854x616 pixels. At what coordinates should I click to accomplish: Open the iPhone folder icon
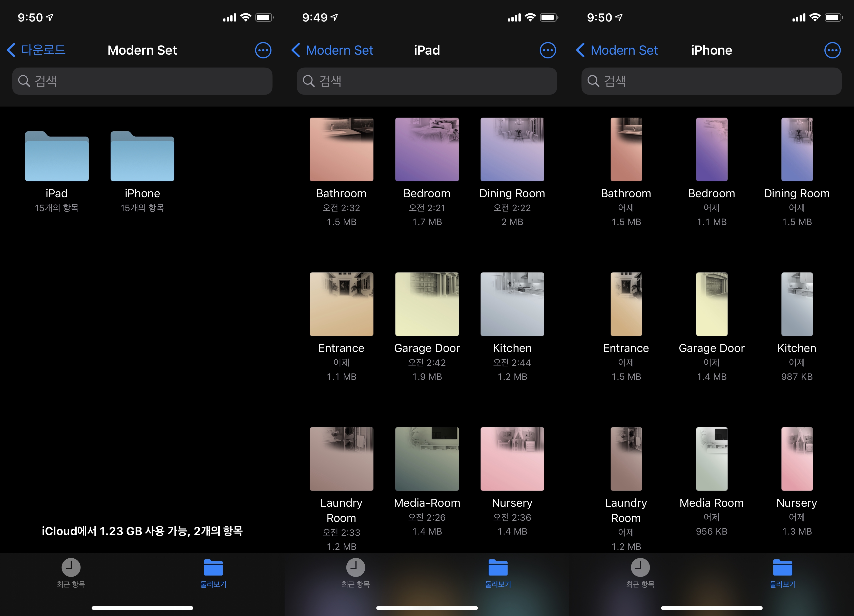(142, 157)
